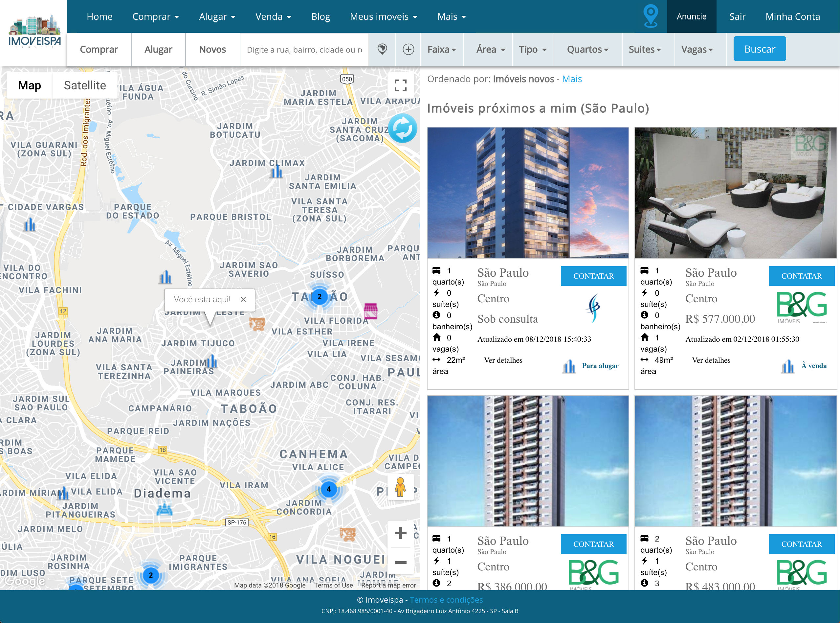Click Ver detalhes on Sob consulta listing
The width and height of the screenshot is (840, 623).
[503, 360]
